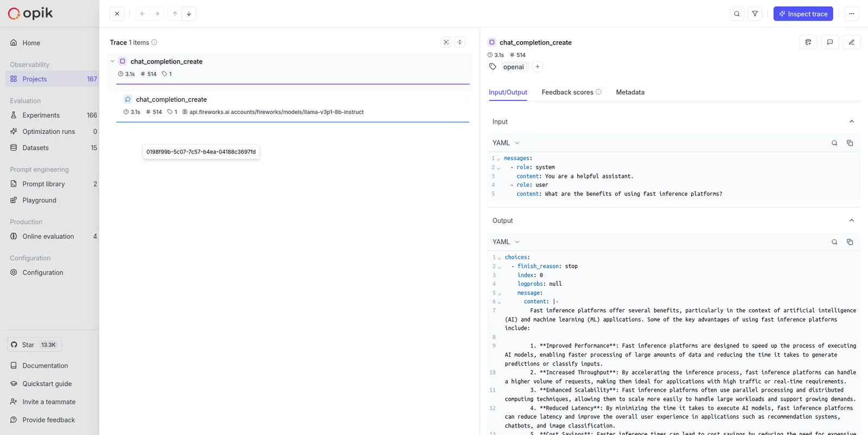Open Prompt library in the sidebar
Viewport: 868px width, 435px height.
click(x=52, y=184)
